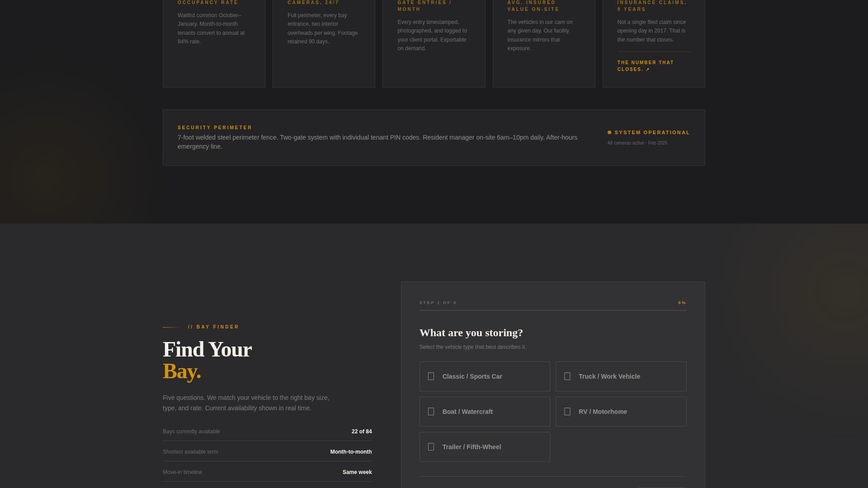Screen dimensions: 868x488
Task: Click the Boat / Watercraft checkbox square
Action: click(x=431, y=411)
